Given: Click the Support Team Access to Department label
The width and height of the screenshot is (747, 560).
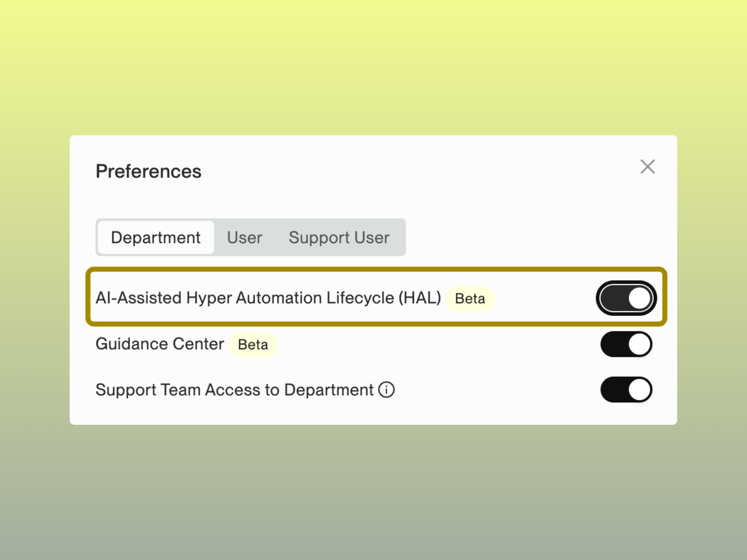Looking at the screenshot, I should point(234,390).
